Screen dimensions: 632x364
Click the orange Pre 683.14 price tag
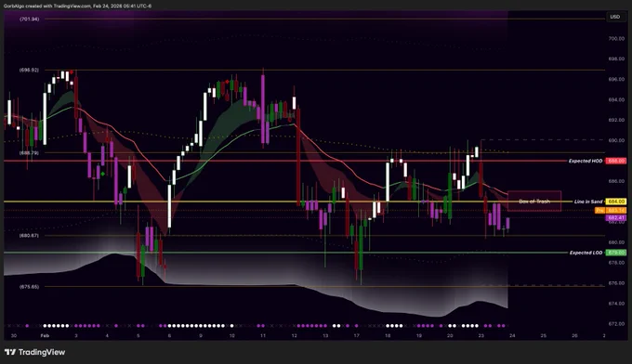(x=611, y=210)
